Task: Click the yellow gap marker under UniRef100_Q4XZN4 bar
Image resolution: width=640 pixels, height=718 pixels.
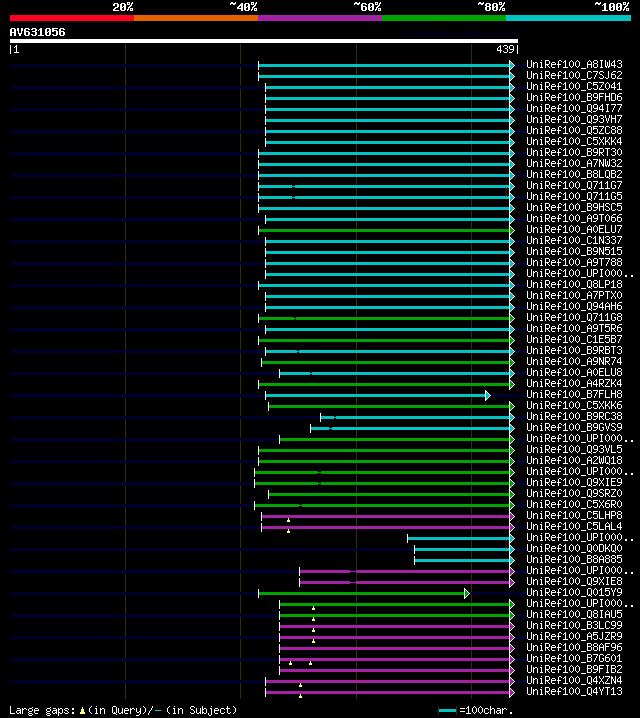Action: coord(300,685)
